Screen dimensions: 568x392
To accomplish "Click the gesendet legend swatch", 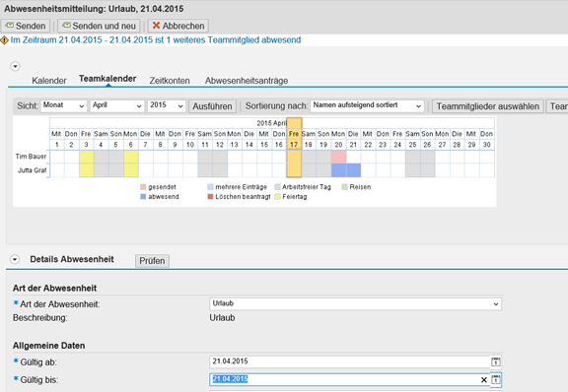I will [143, 187].
